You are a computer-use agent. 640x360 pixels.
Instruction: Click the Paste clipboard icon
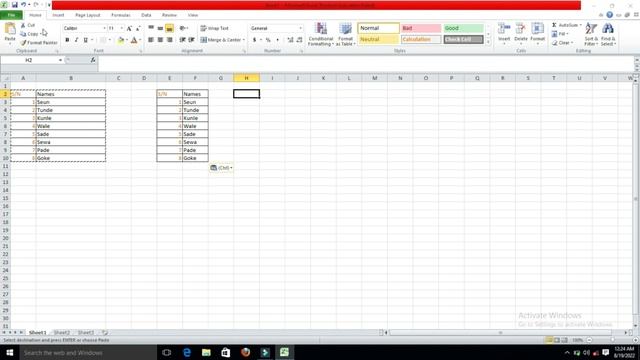[x=10, y=29]
